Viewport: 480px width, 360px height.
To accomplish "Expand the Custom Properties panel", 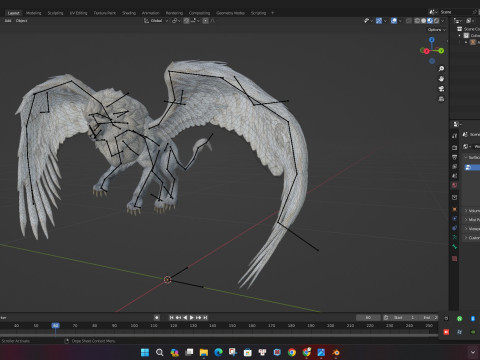I will (x=472, y=238).
